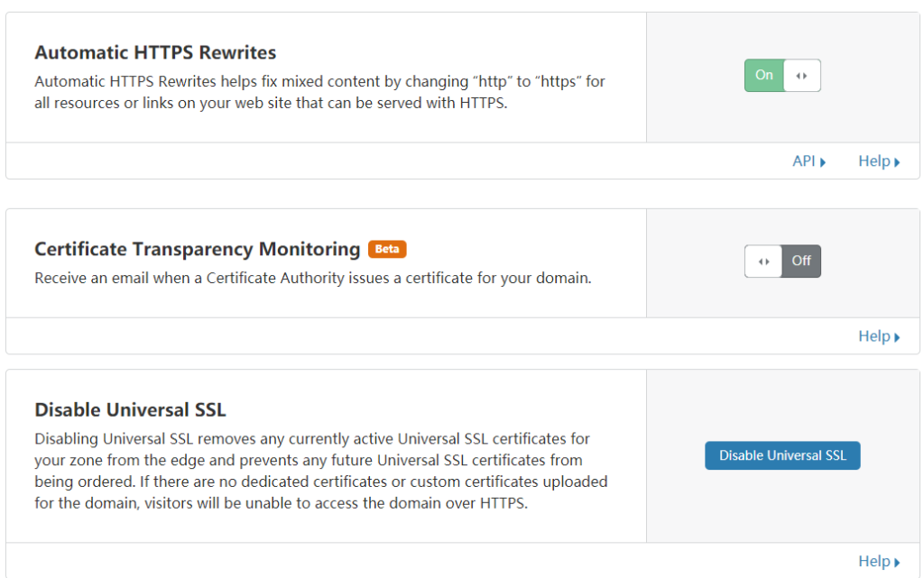Click the orange Beta badge

(387, 249)
